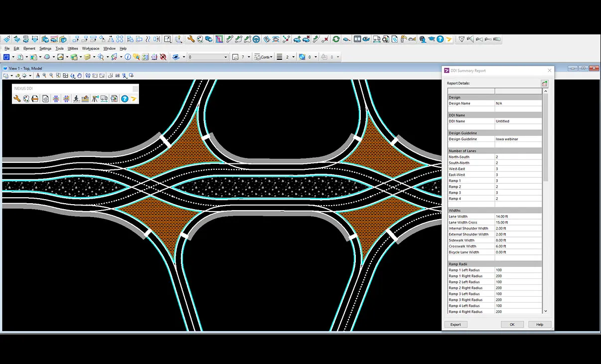
Task: Open the Workspace menu
Action: click(x=91, y=48)
